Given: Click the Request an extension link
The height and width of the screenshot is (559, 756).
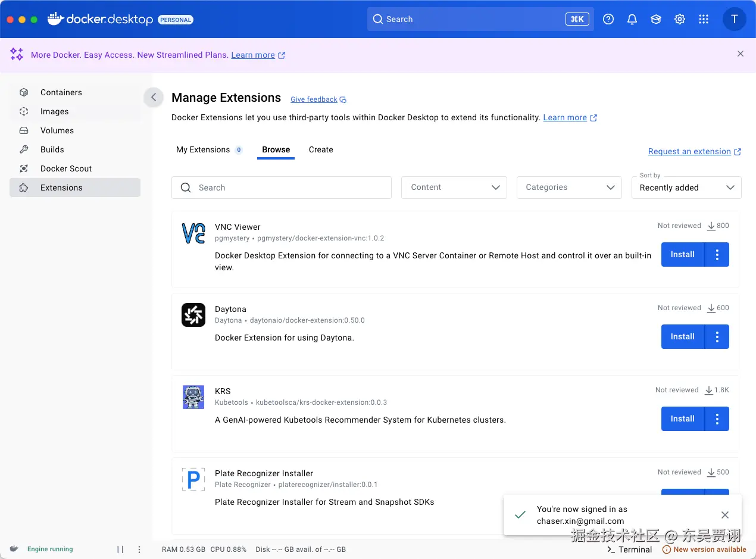Looking at the screenshot, I should pos(695,151).
